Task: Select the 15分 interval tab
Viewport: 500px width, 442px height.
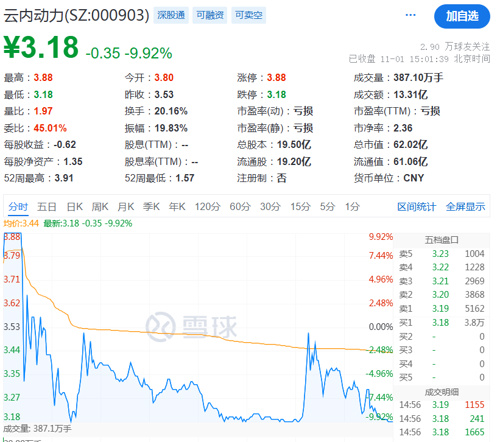Action: coord(301,207)
